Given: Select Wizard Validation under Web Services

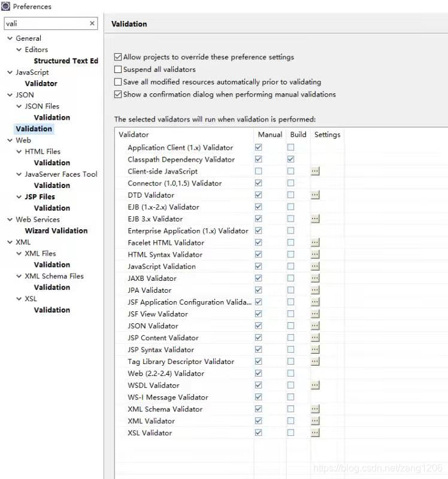Looking at the screenshot, I should 56,231.
